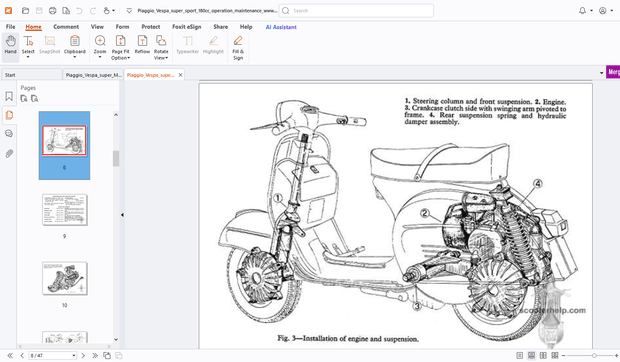Viewport: 620px width, 362px height.
Task: Switch to the Comment ribbon tab
Action: pyautogui.click(x=66, y=27)
